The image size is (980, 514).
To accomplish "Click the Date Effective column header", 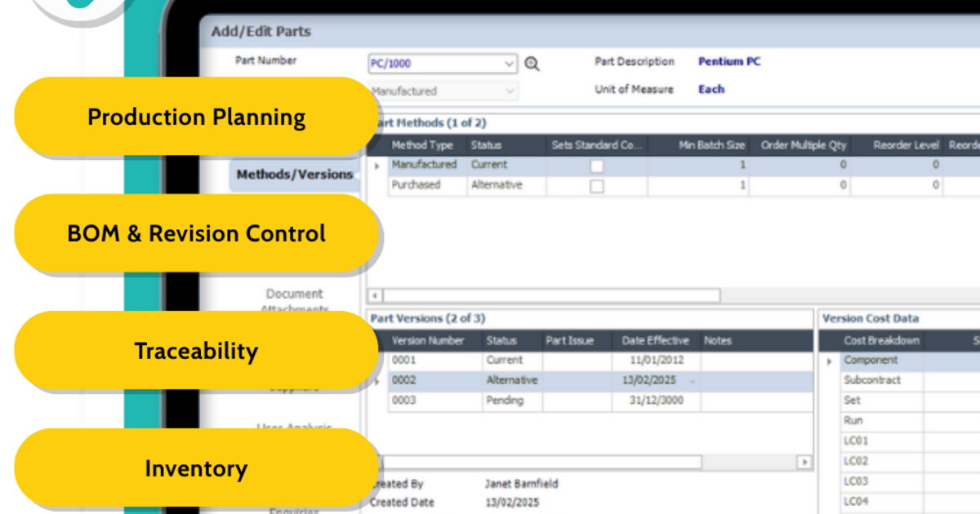I will click(656, 340).
